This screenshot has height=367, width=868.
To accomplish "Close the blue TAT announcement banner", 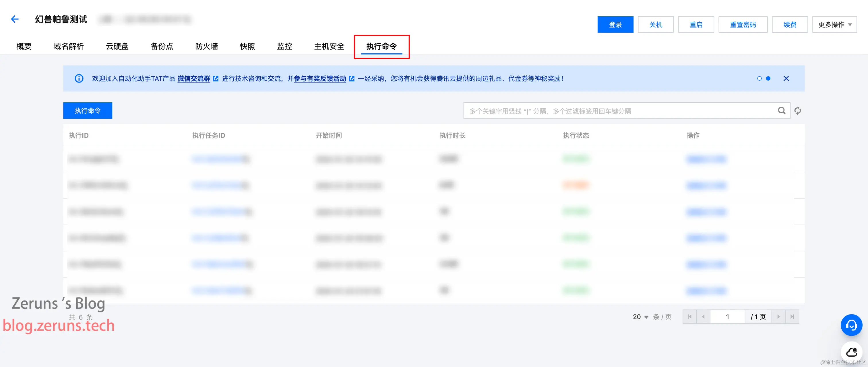I will 786,79.
